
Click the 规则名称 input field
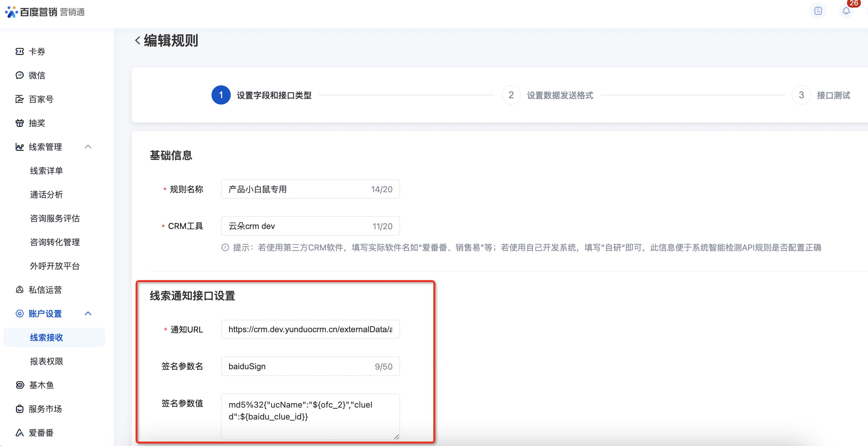pyautogui.click(x=297, y=189)
